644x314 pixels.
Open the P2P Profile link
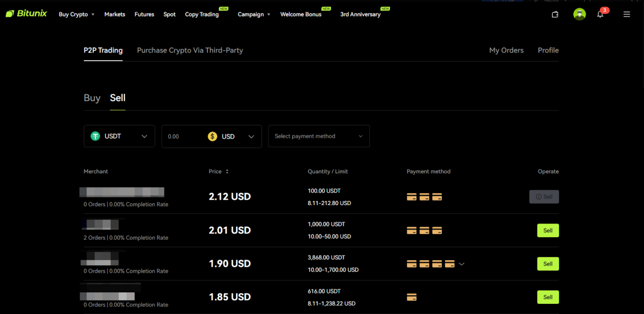(548, 50)
